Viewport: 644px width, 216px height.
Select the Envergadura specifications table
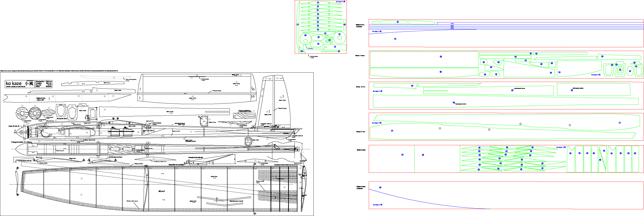pyautogui.click(x=44, y=84)
